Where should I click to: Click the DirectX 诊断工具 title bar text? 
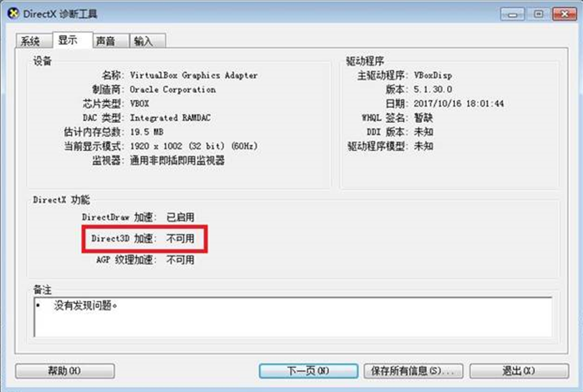[60, 14]
